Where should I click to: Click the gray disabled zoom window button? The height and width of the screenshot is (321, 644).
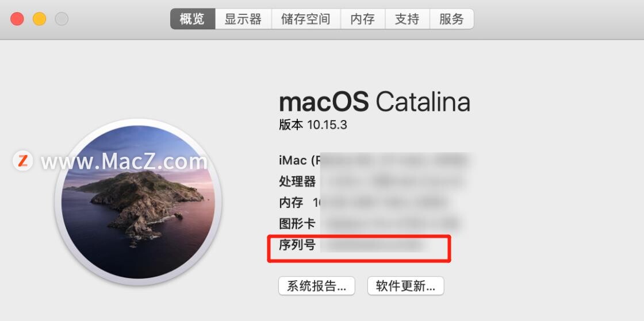tap(62, 19)
